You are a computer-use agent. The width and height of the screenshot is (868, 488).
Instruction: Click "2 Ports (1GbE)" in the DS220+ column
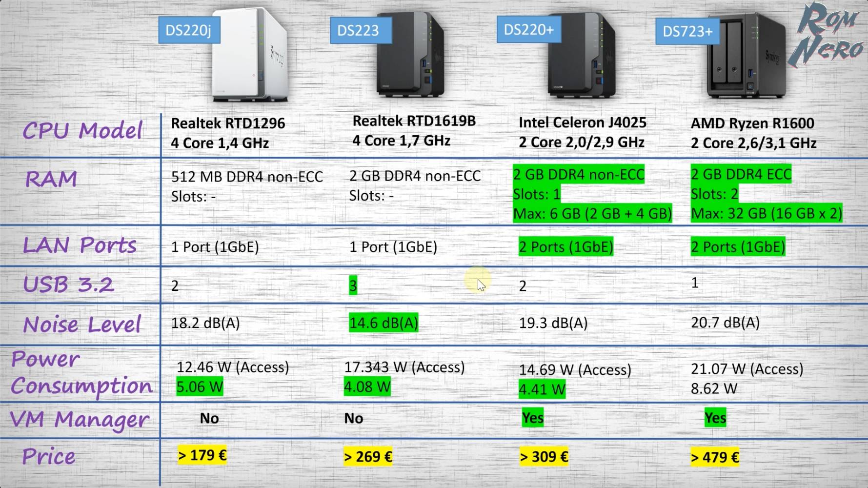tap(566, 247)
